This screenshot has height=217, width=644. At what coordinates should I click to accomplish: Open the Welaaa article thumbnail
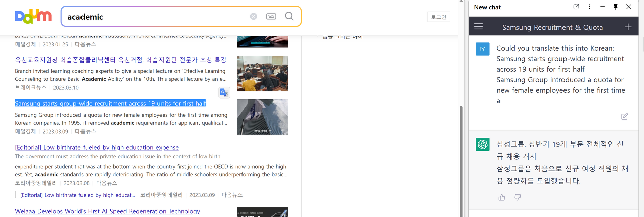point(263,212)
